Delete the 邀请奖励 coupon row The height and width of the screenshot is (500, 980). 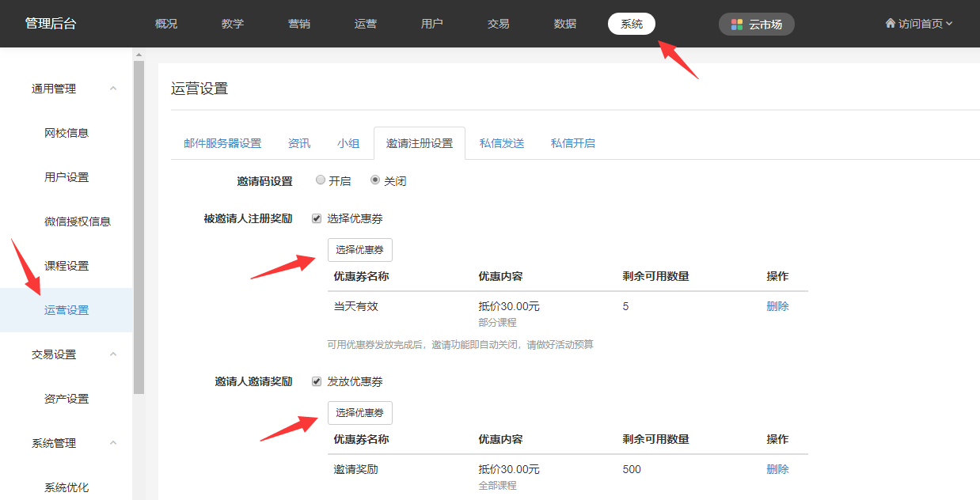[x=777, y=469]
